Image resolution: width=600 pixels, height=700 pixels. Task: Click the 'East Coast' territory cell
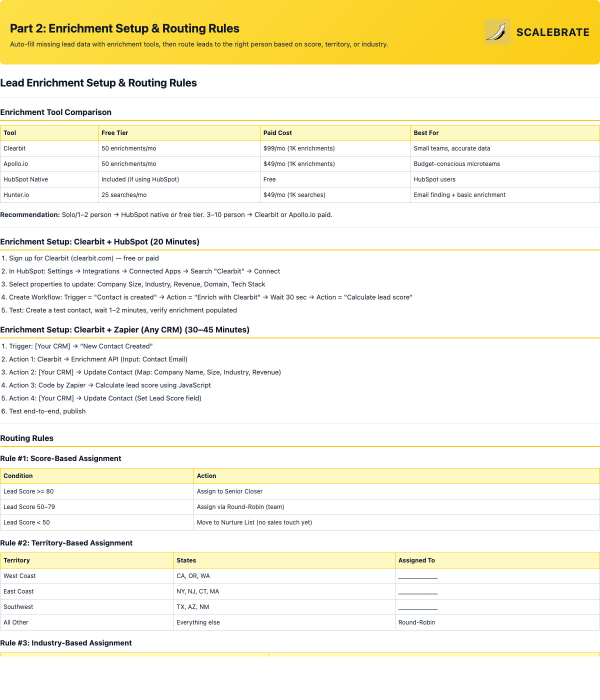(87, 591)
